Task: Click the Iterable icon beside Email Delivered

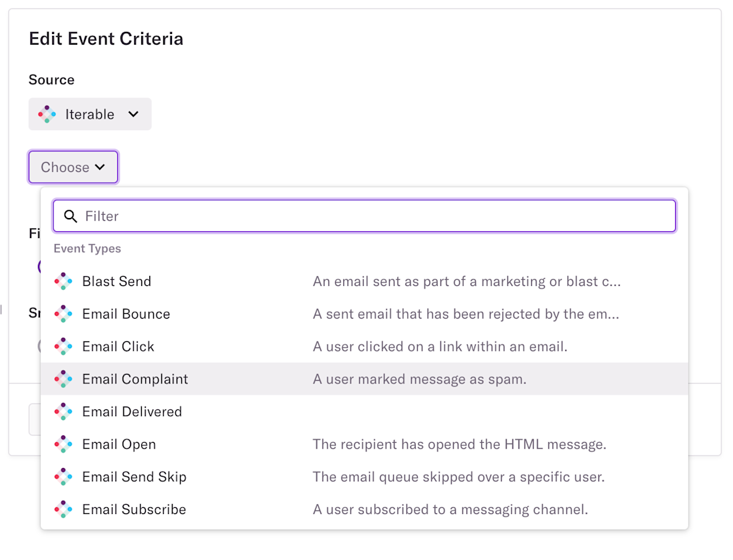Action: (63, 412)
